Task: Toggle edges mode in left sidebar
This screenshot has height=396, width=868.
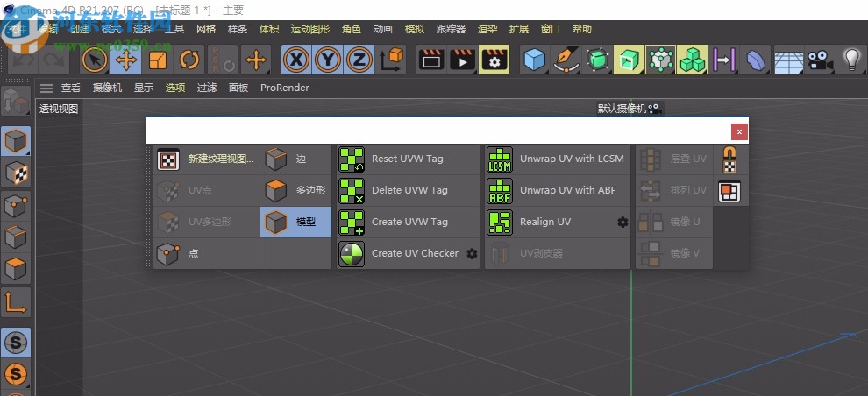Action: click(x=16, y=238)
